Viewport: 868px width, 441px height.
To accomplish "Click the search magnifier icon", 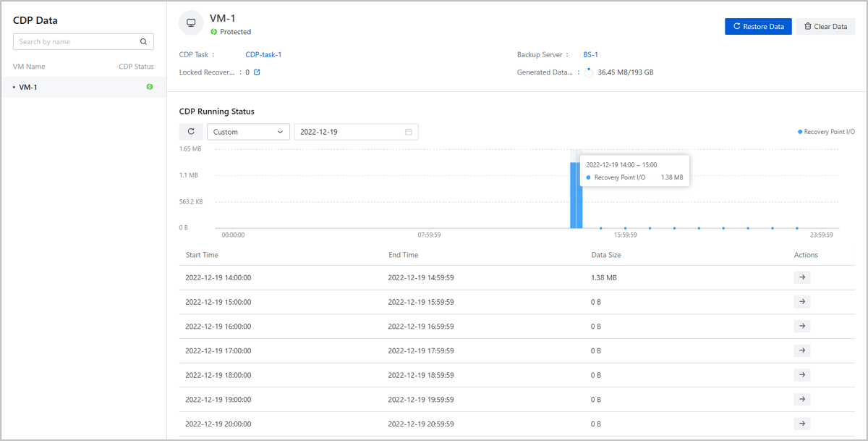I will 143,42.
